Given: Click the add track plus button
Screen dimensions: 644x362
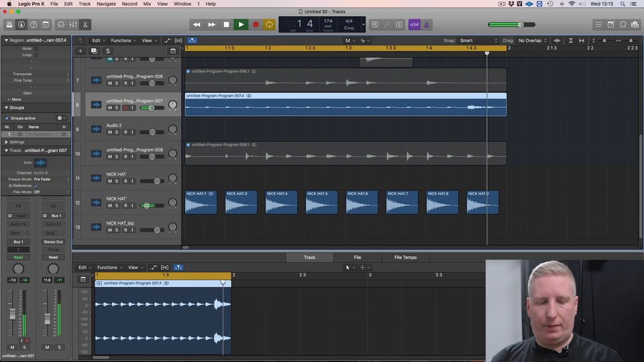Looking at the screenshot, I should point(80,51).
